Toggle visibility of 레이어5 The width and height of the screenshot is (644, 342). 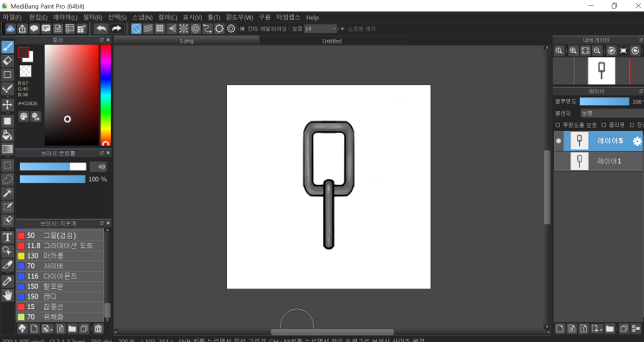(x=558, y=141)
